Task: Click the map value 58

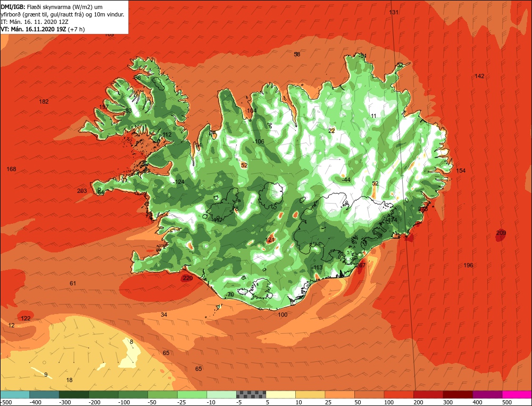Action: (297, 54)
